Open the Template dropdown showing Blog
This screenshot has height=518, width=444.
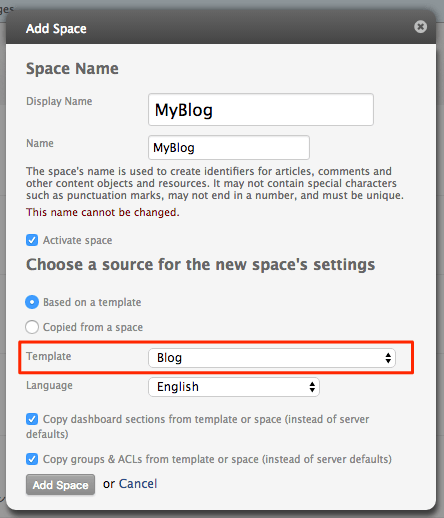pyautogui.click(x=272, y=358)
